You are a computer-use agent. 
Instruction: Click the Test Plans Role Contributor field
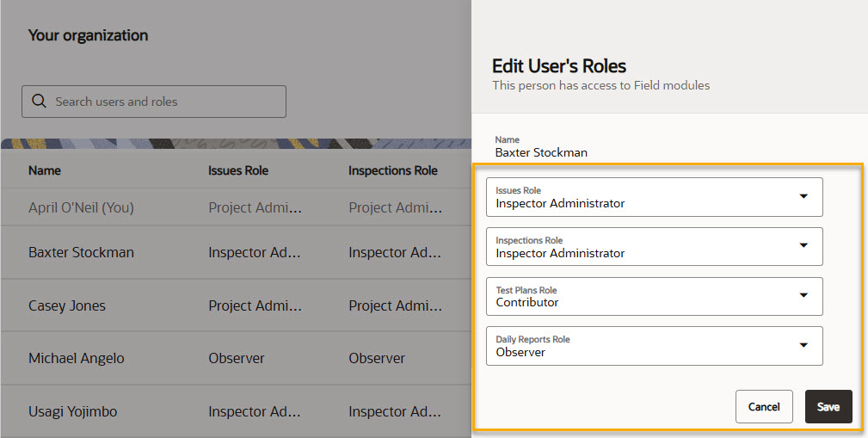tap(637, 296)
